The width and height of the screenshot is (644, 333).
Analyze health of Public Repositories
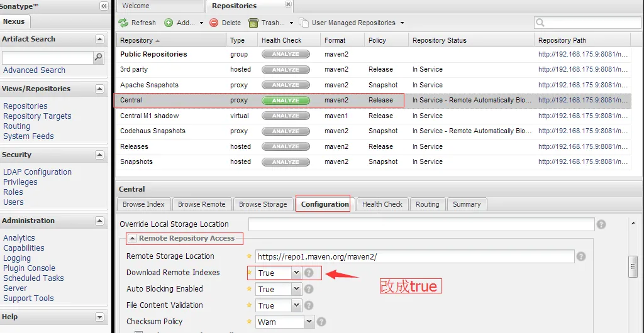286,54
